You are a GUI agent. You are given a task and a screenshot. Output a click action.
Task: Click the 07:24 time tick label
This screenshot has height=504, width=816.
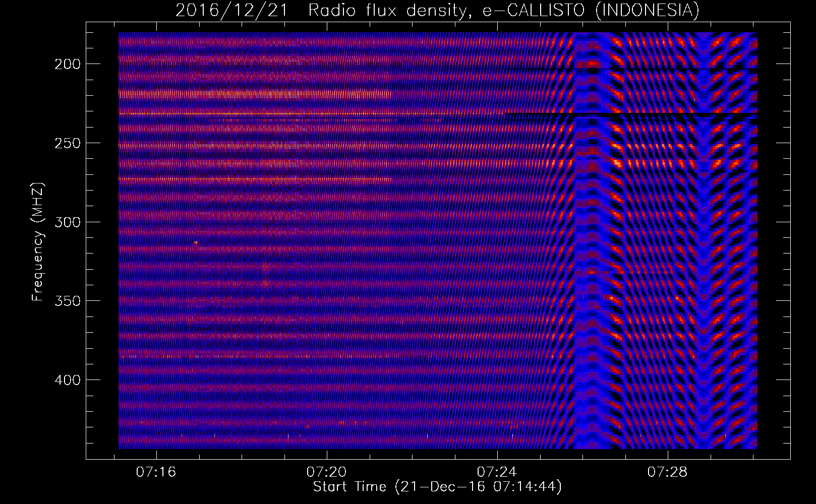coord(497,472)
